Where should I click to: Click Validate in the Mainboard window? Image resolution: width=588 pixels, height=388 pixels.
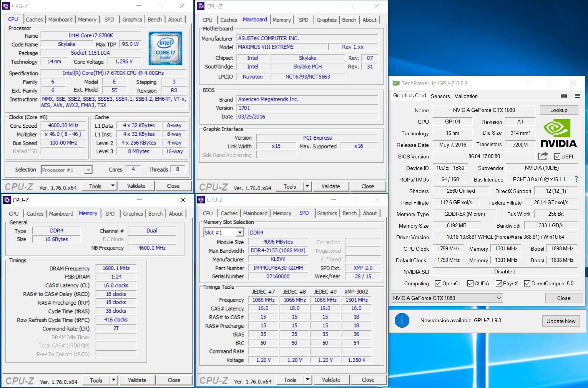(x=331, y=187)
